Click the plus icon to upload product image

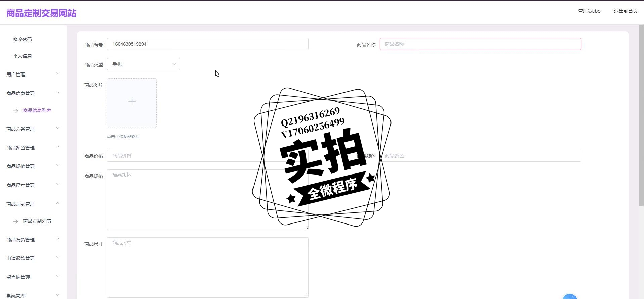pos(132,101)
